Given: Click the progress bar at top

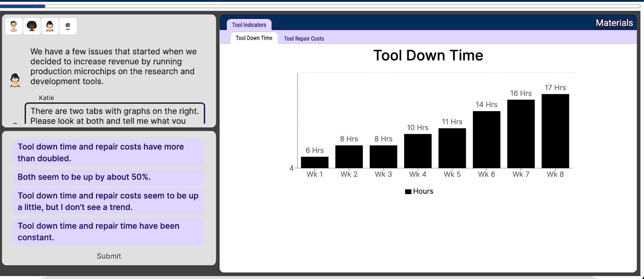Looking at the screenshot, I should [320, 6].
